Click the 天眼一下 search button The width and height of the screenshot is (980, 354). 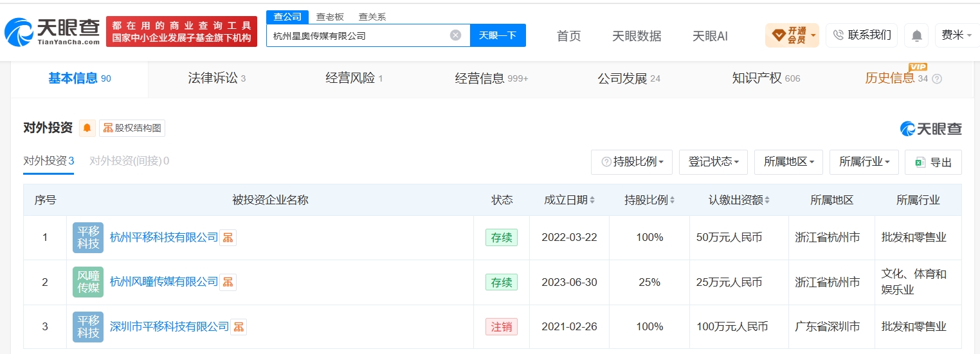498,35
